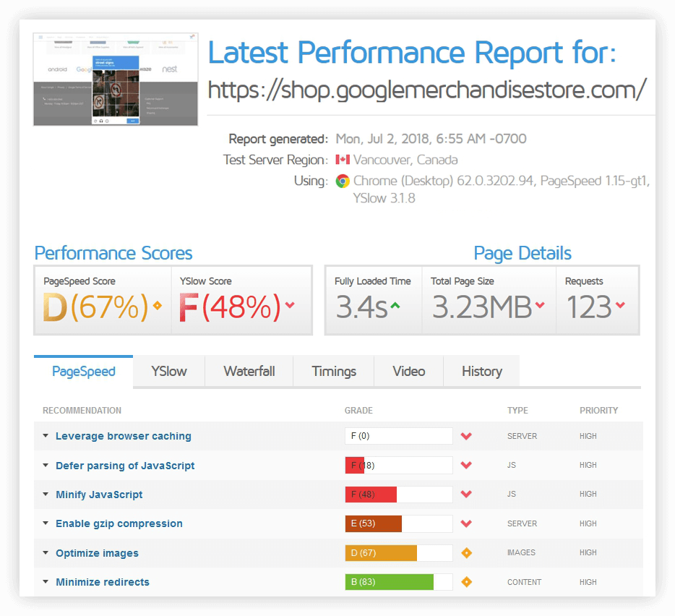The width and height of the screenshot is (675, 616).
Task: Click the red arrow beside Requests count
Action: click(x=620, y=305)
